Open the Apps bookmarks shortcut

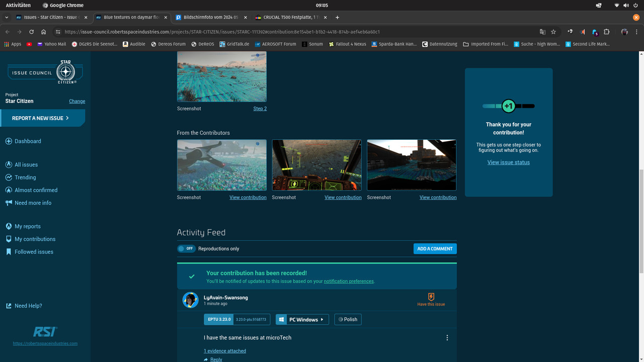coord(13,44)
